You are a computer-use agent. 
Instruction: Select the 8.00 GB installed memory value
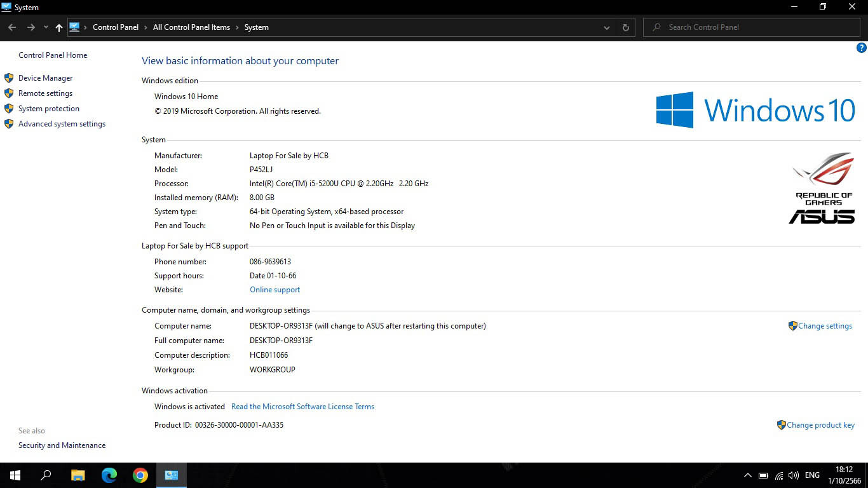(x=262, y=198)
